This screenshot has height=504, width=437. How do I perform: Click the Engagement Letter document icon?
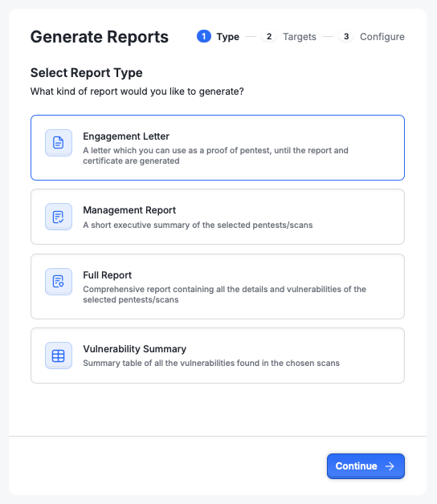click(59, 142)
